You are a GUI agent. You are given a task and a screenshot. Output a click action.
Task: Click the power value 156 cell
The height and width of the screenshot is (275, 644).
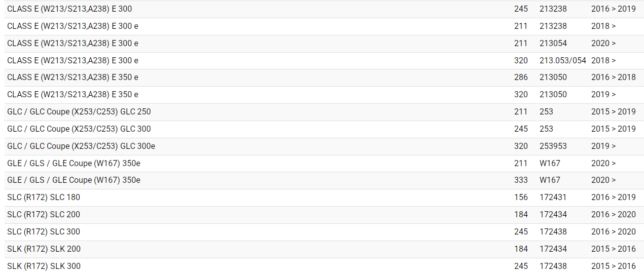tap(521, 198)
